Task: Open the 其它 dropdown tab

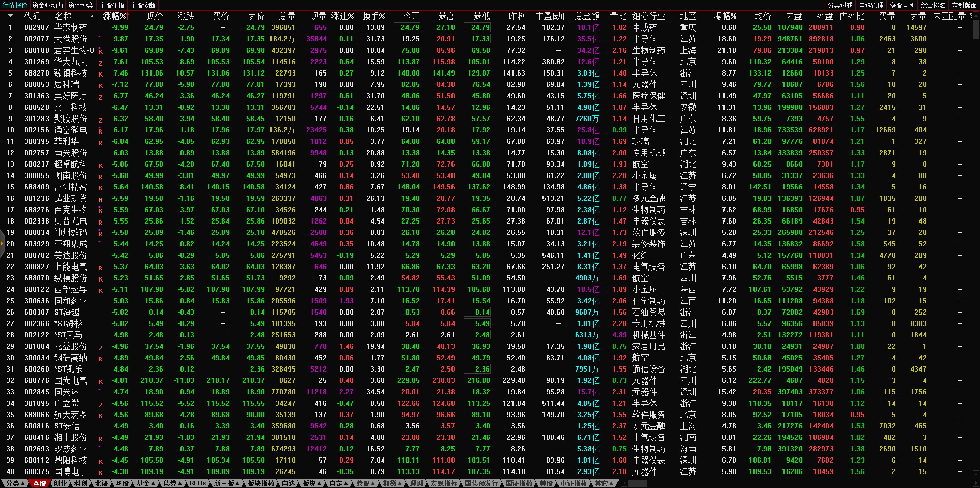Action: [604, 483]
